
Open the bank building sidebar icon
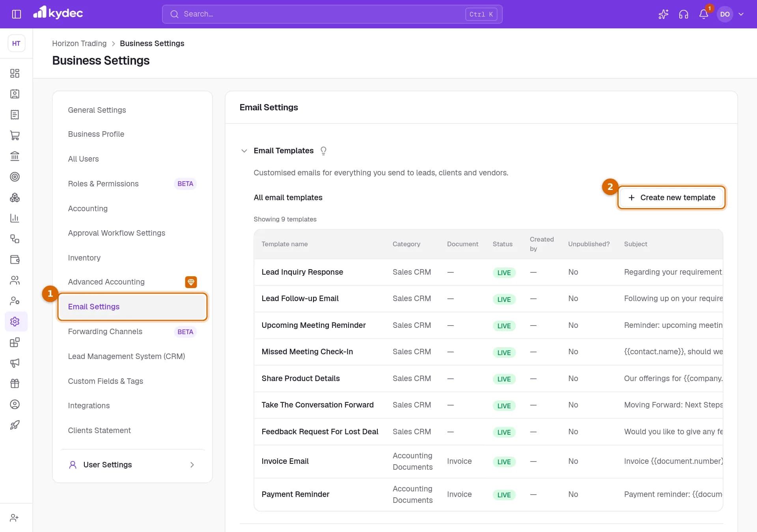pos(15,156)
